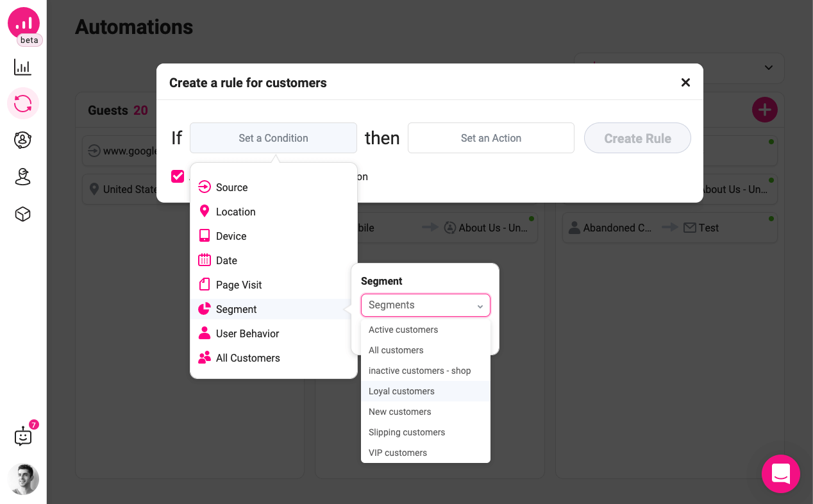Choose Slipping customers segment
Screen dimensions: 813x504
(x=426, y=432)
